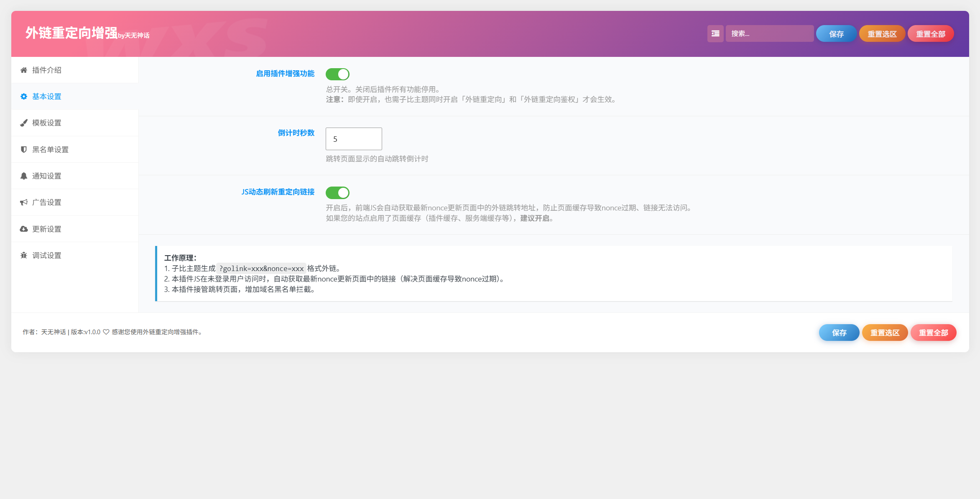Go to 模板设置 section
The width and height of the screenshot is (980, 499).
tap(75, 123)
